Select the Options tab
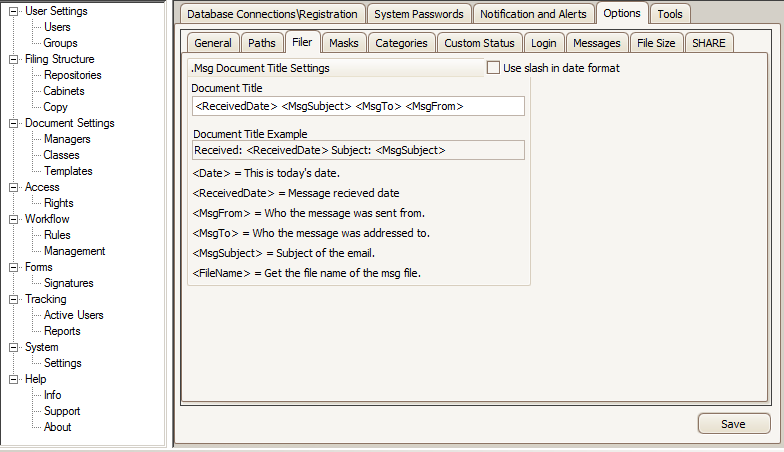This screenshot has height=452, width=784. tap(622, 13)
